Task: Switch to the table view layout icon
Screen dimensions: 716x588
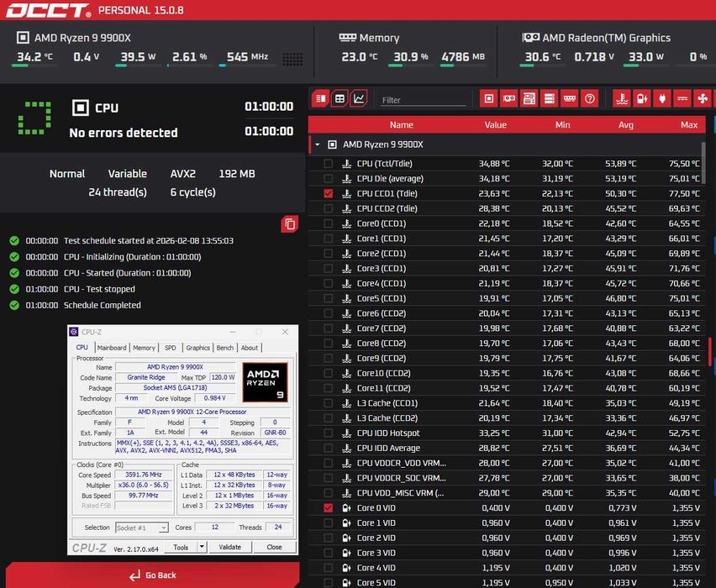Action: [x=340, y=98]
